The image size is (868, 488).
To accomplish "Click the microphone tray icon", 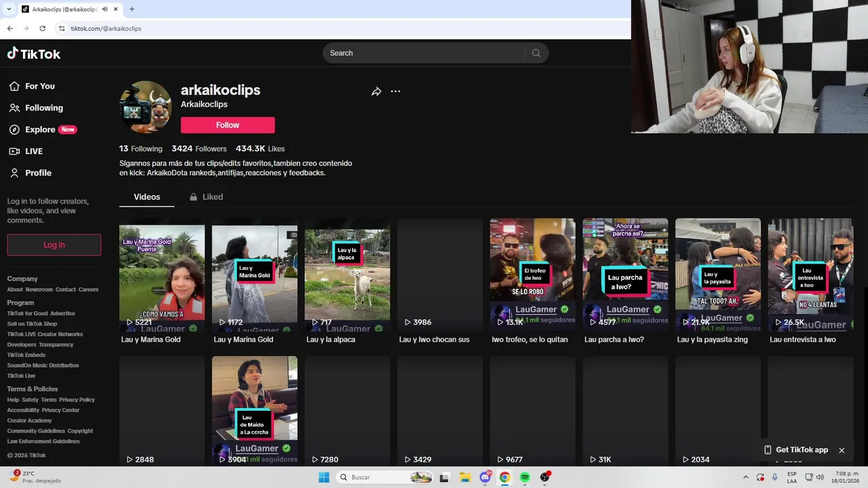I will (774, 477).
